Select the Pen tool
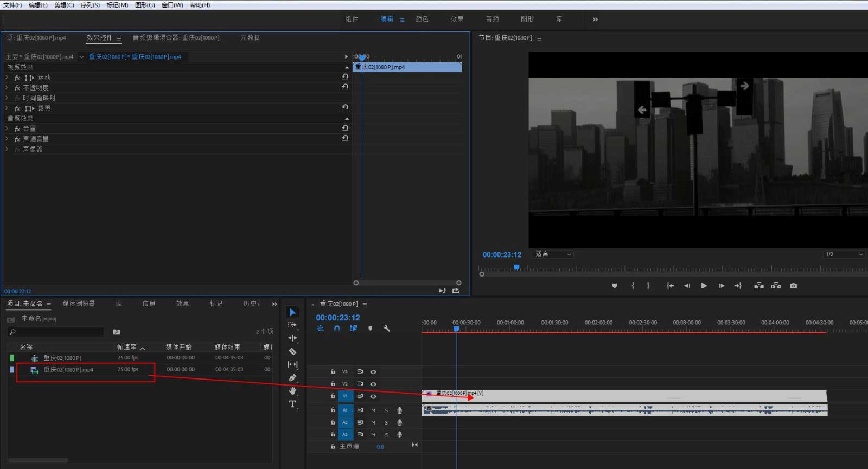Screen dimensions: 868x469 pos(292,377)
